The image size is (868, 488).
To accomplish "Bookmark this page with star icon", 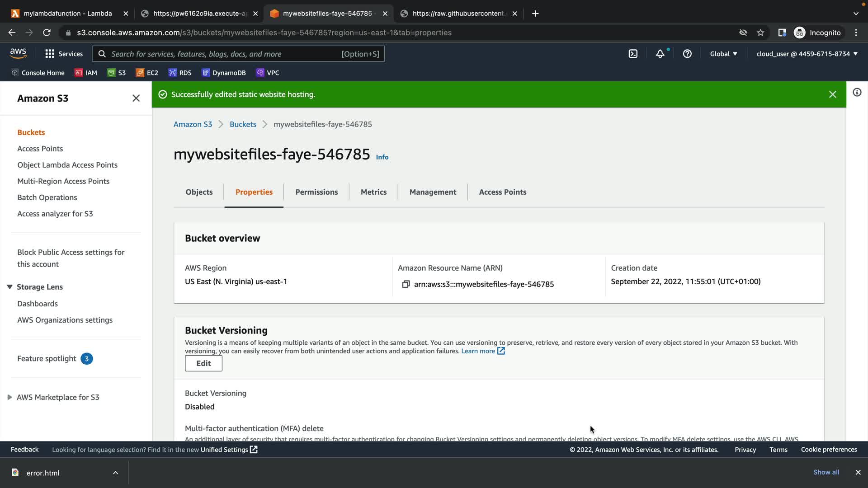I will click(x=760, y=33).
